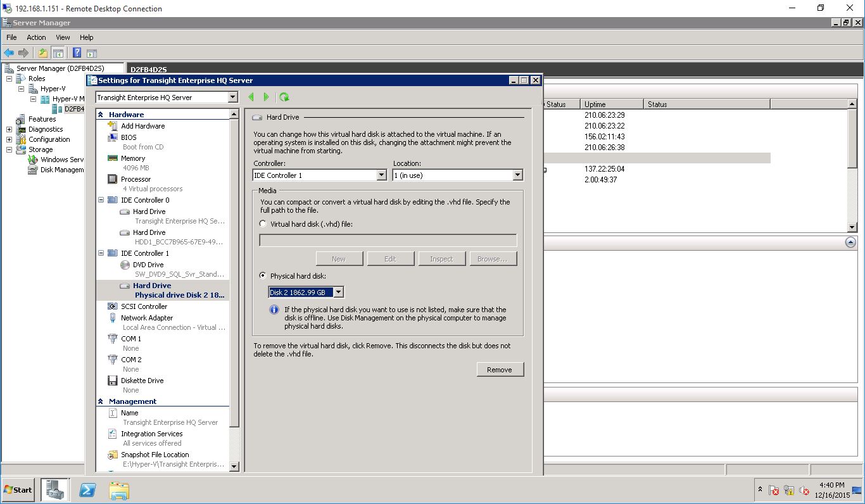Click the Show Desktop button at taskbar end

[857, 490]
